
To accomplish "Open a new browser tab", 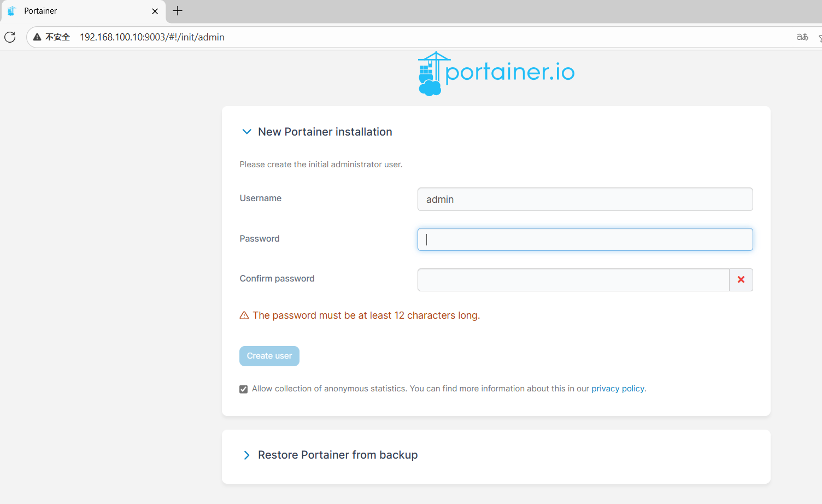I will [178, 10].
